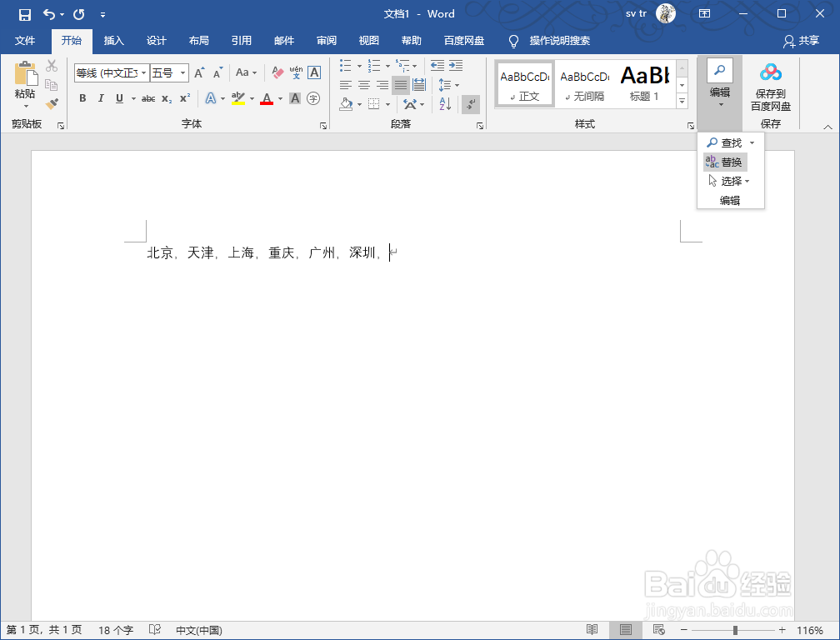Expand the font color dropdown arrow
This screenshot has width=840, height=640.
pyautogui.click(x=279, y=98)
